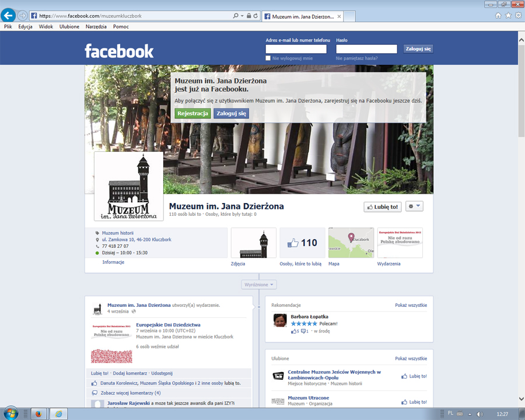The image size is (525, 420).
Task: Like the Muzeum Utracone page
Action: [414, 402]
